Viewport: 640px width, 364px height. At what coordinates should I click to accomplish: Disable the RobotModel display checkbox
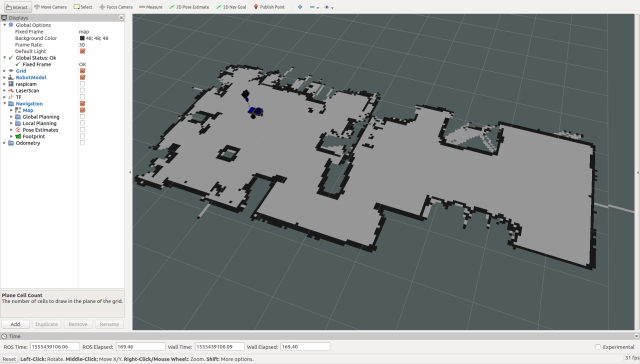82,78
